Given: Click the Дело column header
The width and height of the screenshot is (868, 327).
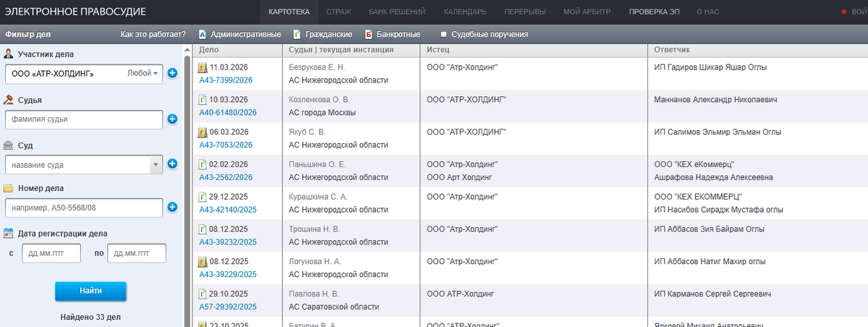Looking at the screenshot, I should (238, 50).
